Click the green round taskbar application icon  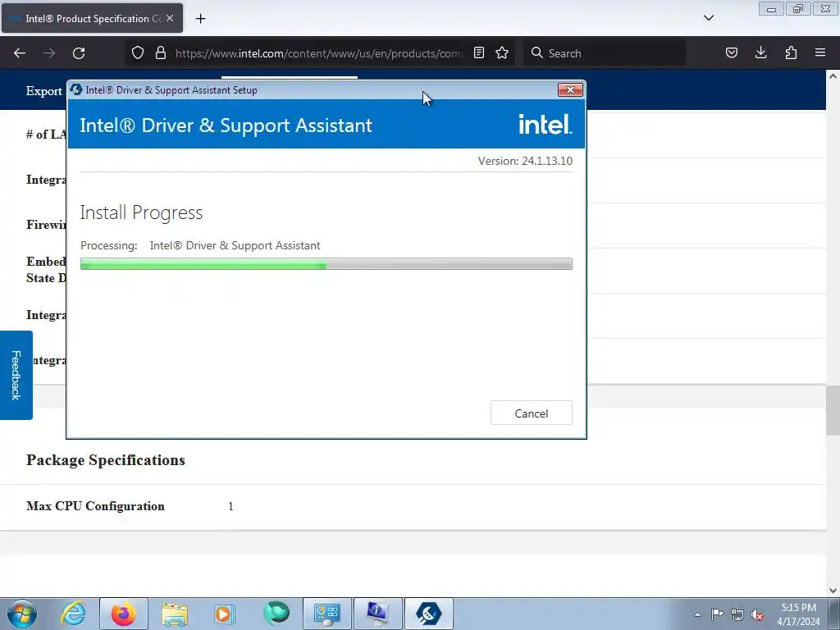[x=276, y=614]
